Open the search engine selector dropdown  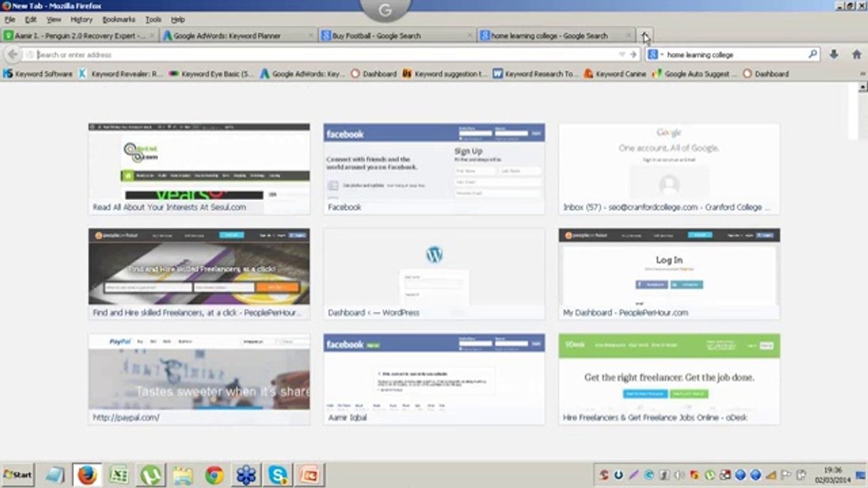coord(655,54)
